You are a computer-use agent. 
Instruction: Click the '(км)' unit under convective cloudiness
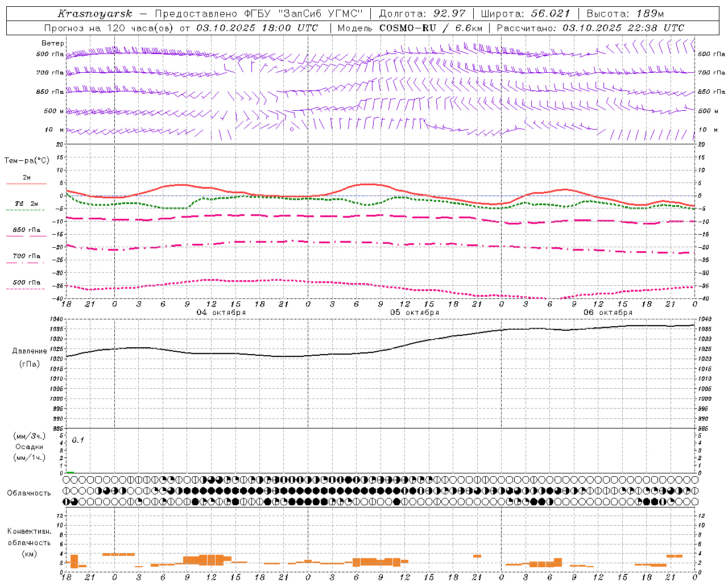pos(29,554)
